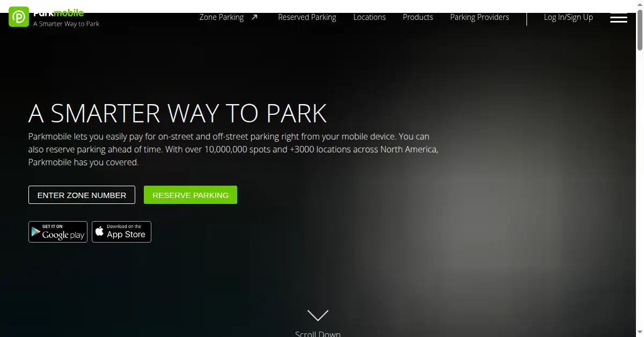Click the large A SMARTER WAY TO PARK heading
The image size is (644, 337).
[178, 113]
